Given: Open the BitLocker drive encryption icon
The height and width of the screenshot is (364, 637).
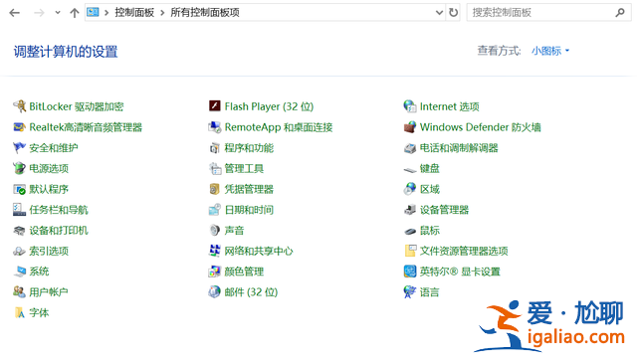Looking at the screenshot, I should (x=19, y=106).
